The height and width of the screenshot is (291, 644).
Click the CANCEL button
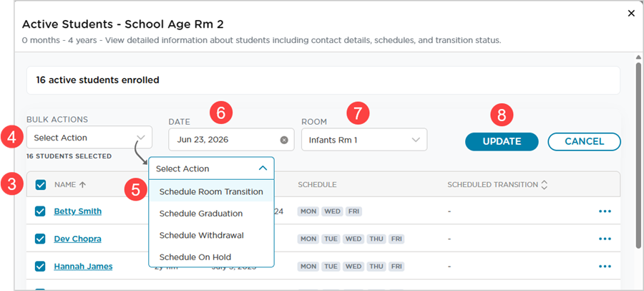[x=584, y=142]
